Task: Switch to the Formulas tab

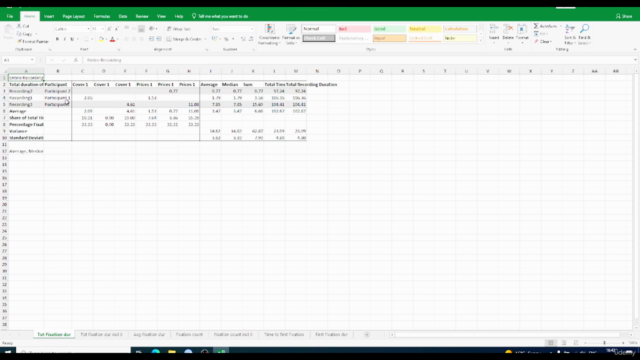Action: coord(102,16)
